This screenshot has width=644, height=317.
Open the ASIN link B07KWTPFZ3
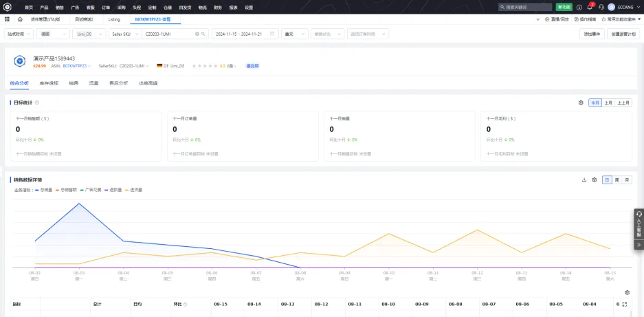click(75, 66)
